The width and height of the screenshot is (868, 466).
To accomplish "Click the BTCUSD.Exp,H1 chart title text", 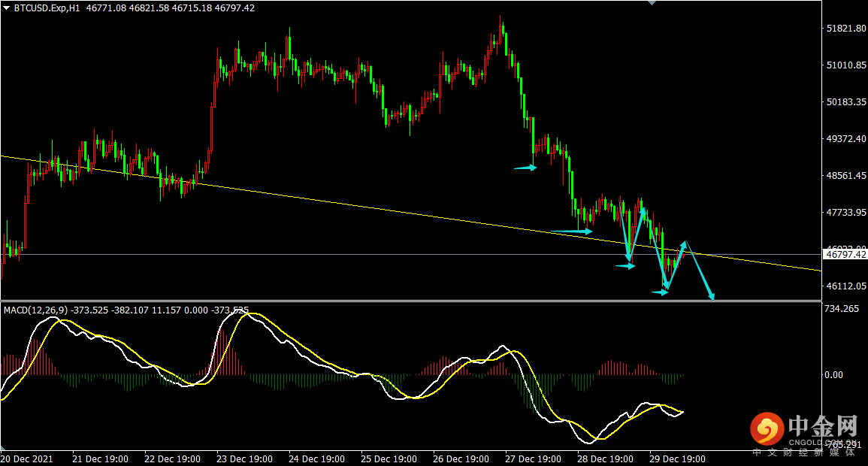I will (47, 8).
